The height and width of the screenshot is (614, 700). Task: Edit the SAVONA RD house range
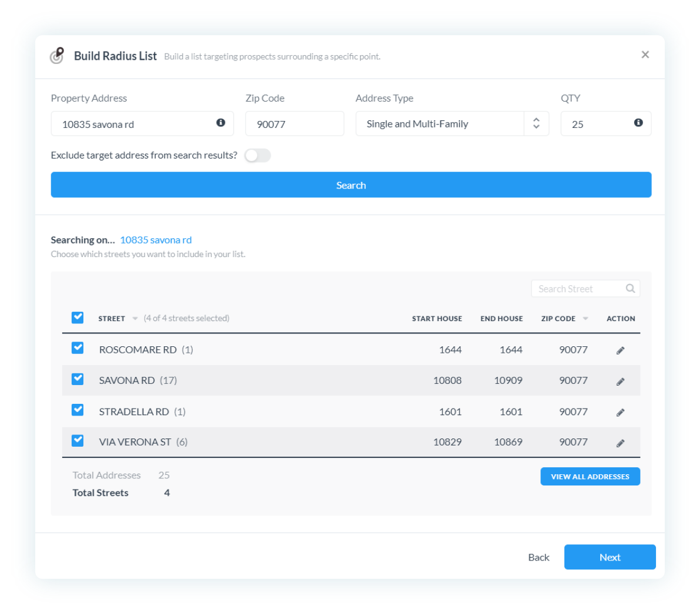[x=620, y=382]
